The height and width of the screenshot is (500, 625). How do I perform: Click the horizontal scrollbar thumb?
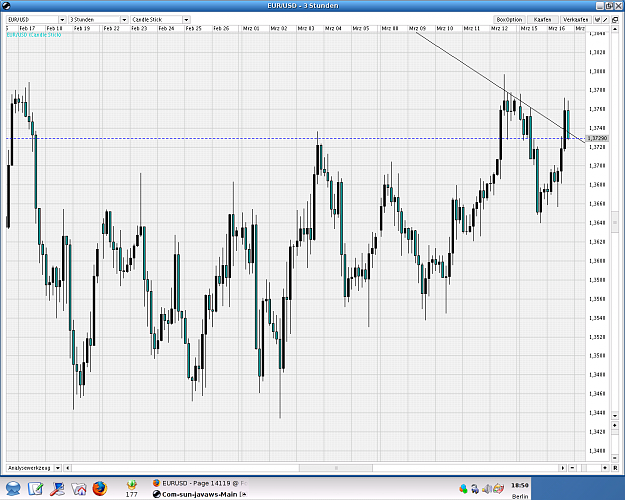[x=336, y=468]
